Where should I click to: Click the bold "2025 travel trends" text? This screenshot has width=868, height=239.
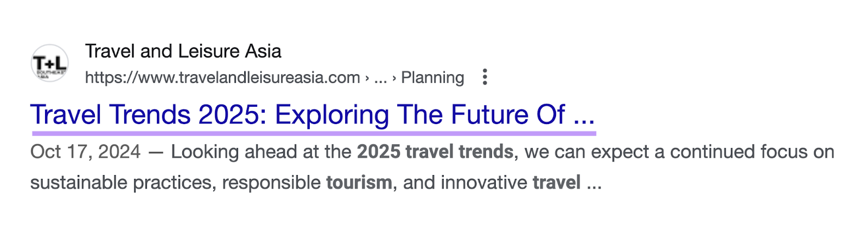(x=435, y=152)
